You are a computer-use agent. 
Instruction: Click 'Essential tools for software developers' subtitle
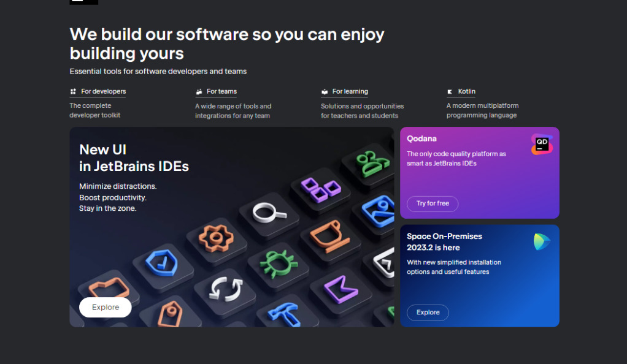click(x=158, y=72)
